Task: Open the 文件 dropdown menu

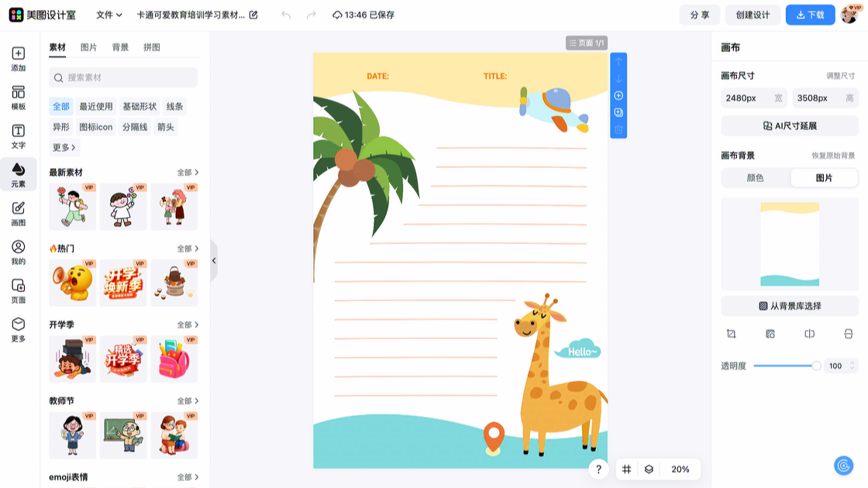Action: pos(108,15)
